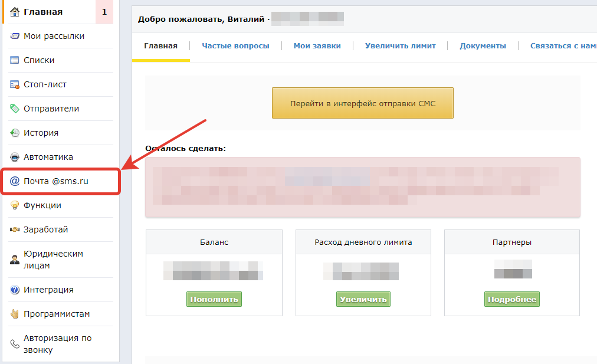Click the robot icon for Автоматика
This screenshot has width=597, height=364.
(15, 157)
